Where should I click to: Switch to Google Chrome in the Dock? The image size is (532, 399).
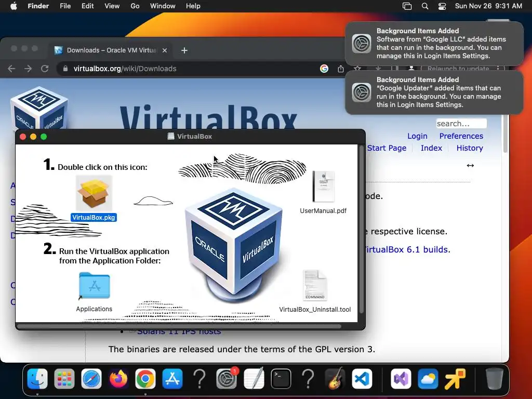point(145,379)
